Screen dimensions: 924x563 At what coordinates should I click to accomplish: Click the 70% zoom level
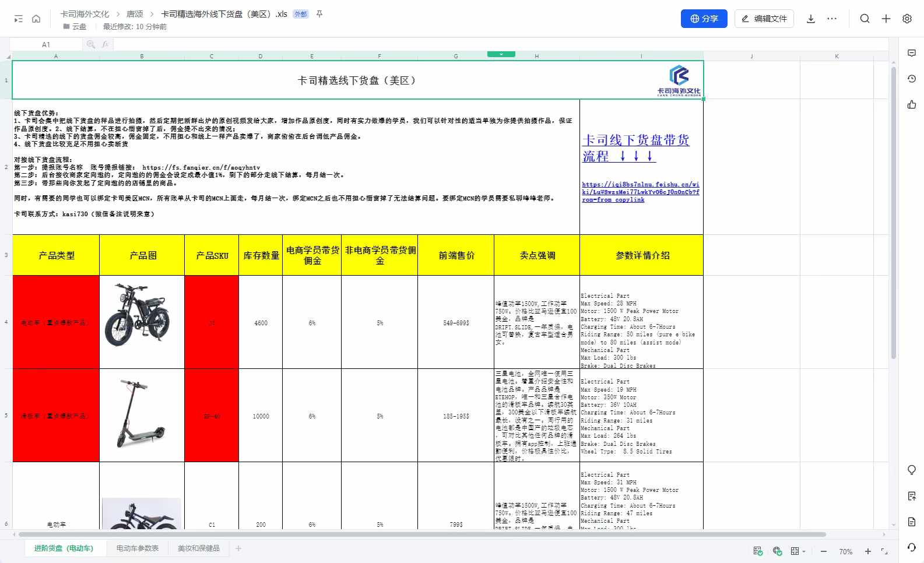click(x=845, y=551)
